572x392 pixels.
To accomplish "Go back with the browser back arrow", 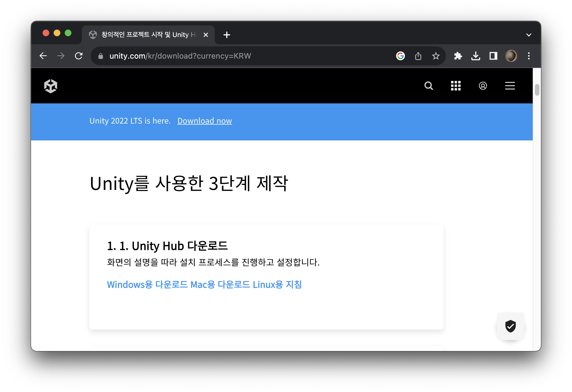I will pyautogui.click(x=43, y=56).
